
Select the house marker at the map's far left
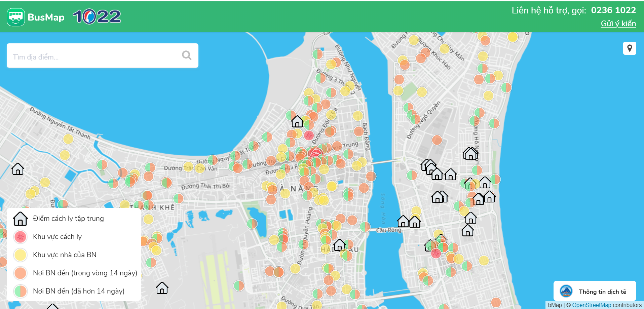tap(18, 169)
